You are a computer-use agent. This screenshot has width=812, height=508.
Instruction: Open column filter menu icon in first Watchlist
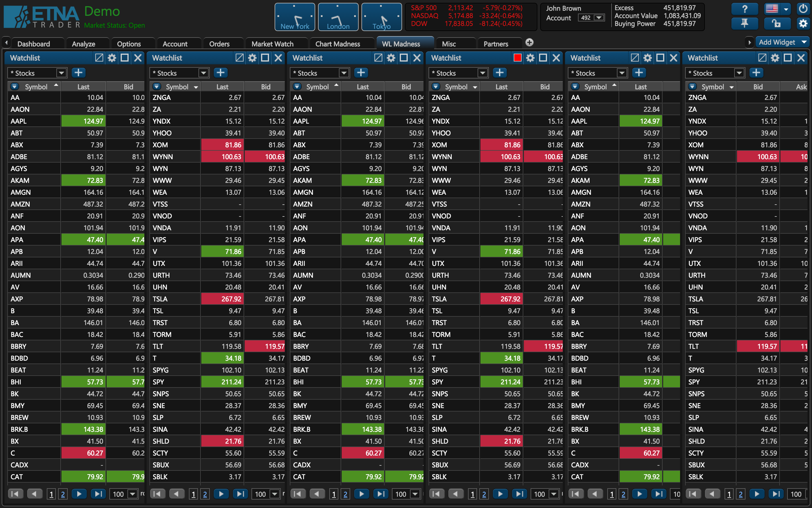pyautogui.click(x=14, y=87)
